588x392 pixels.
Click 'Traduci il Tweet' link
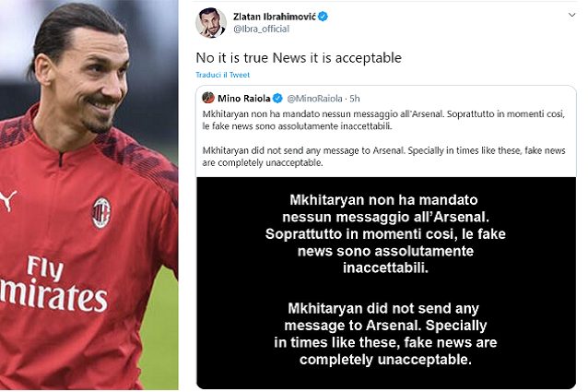pos(223,75)
